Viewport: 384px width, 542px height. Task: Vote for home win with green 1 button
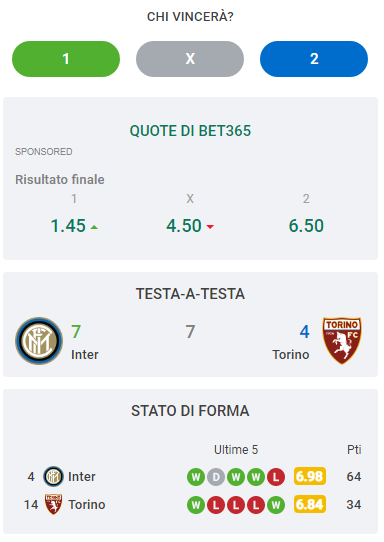(x=66, y=59)
